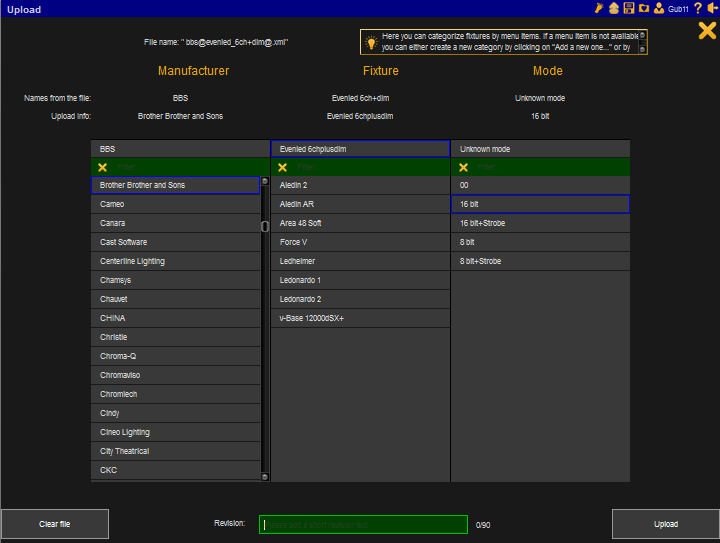This screenshot has height=543, width=720.
Task: Select 16 bit+Strobe mode
Action: tap(540, 223)
